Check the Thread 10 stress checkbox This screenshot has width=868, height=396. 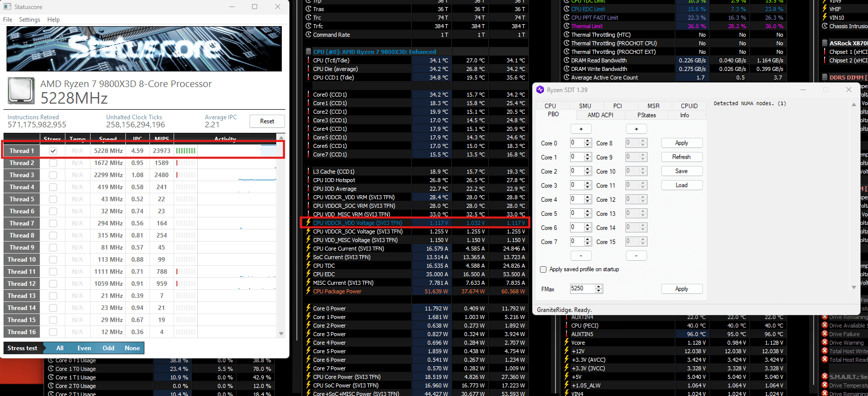[x=53, y=260]
